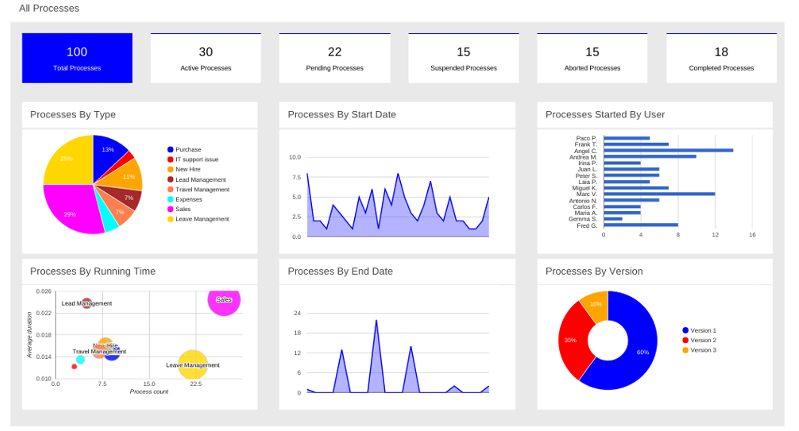
Task: Click the Sales bubble in Running Time chart
Action: pyautogui.click(x=224, y=299)
